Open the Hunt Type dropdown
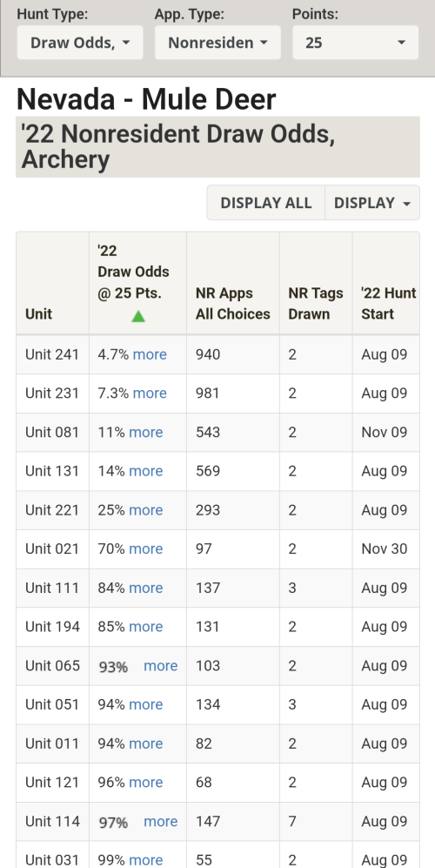 tap(80, 43)
